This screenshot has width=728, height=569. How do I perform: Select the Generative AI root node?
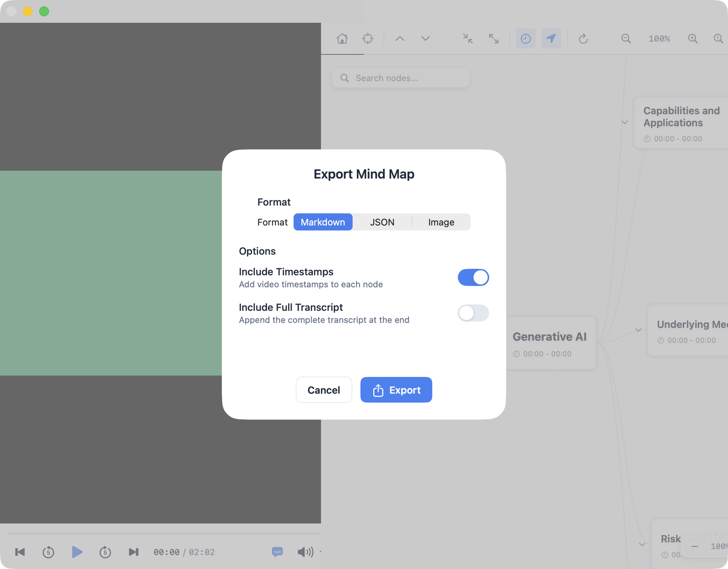(x=551, y=343)
